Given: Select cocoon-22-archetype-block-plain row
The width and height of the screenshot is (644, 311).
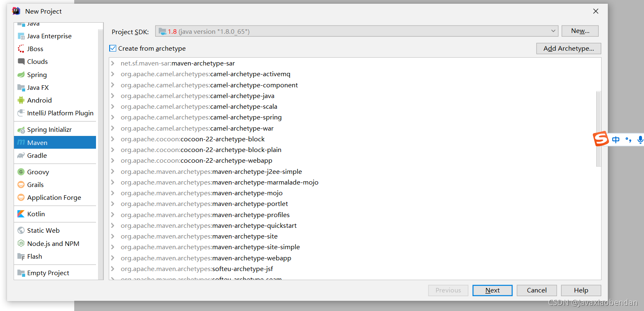Looking at the screenshot, I should pyautogui.click(x=355, y=150).
